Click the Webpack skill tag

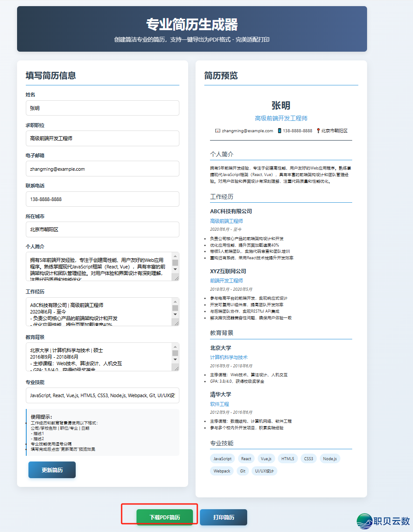pyautogui.click(x=222, y=471)
